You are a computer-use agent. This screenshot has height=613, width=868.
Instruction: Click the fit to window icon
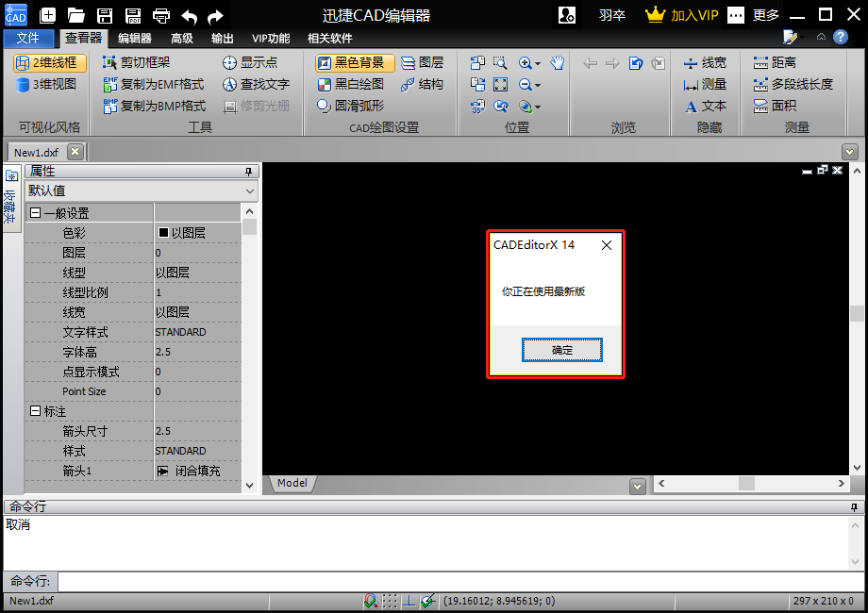tap(500, 84)
